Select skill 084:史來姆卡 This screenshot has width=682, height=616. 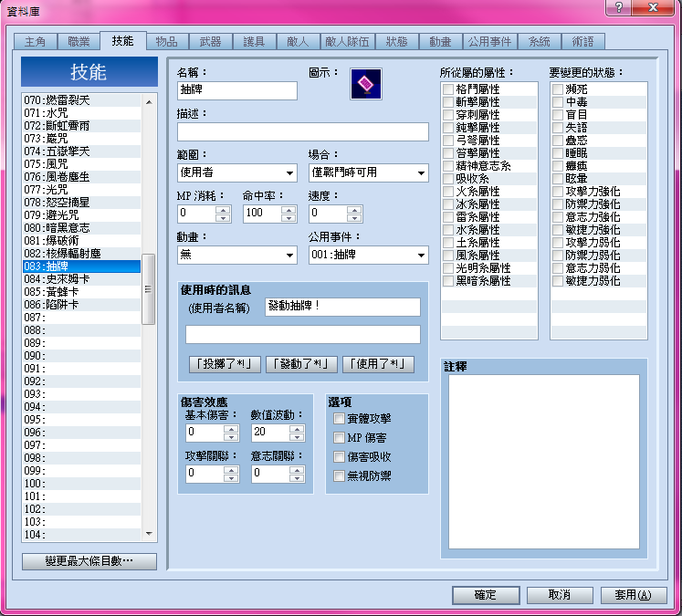[82, 279]
